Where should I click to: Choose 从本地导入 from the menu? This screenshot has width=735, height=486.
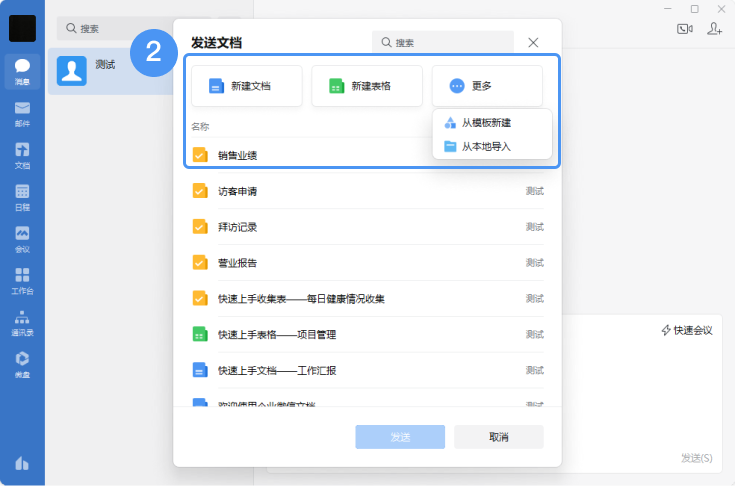[486, 146]
